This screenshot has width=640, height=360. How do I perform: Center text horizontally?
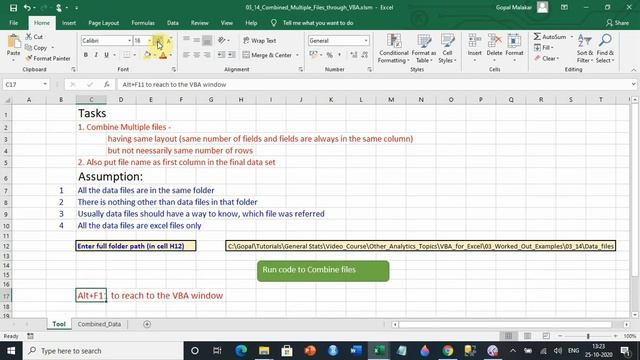tap(197, 55)
